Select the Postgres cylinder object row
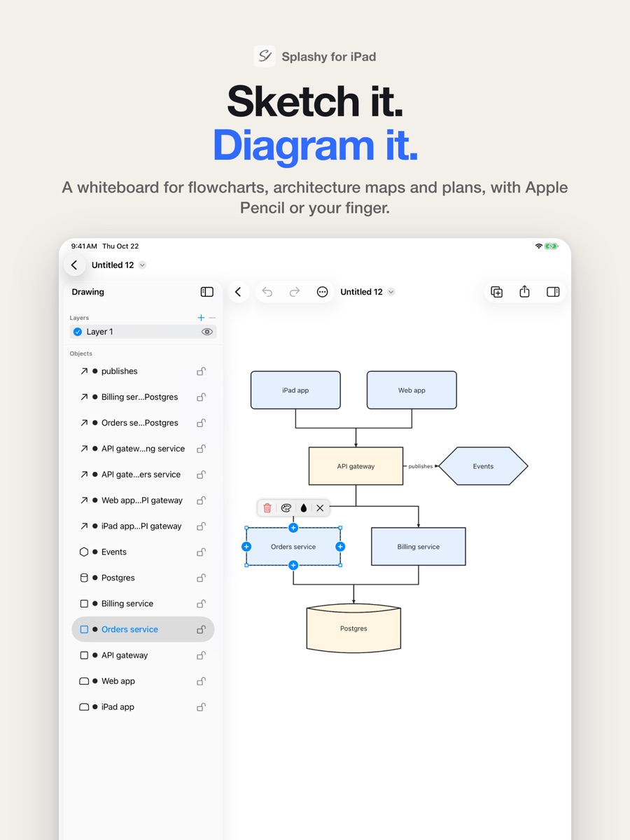This screenshot has height=840, width=630. 143,578
